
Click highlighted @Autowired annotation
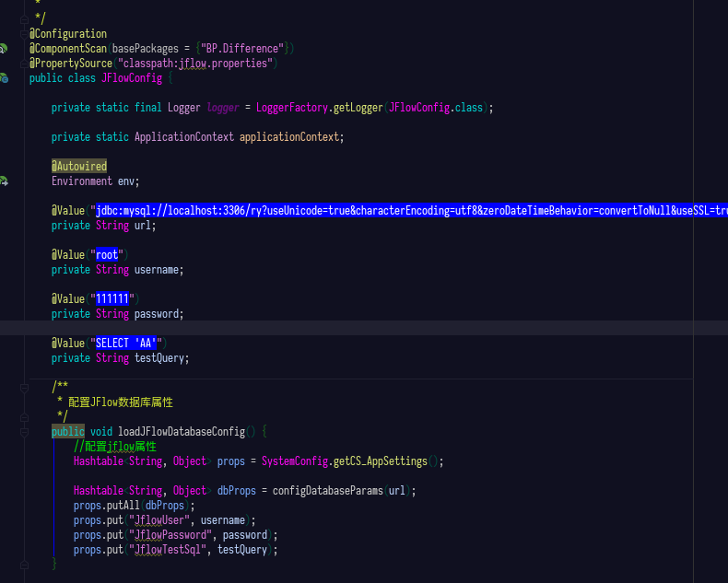click(x=79, y=166)
